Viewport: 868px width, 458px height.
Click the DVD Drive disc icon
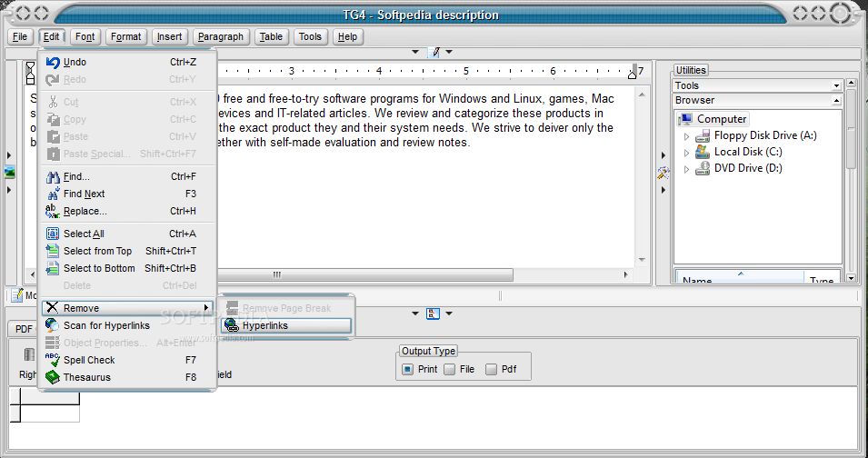pyautogui.click(x=703, y=168)
